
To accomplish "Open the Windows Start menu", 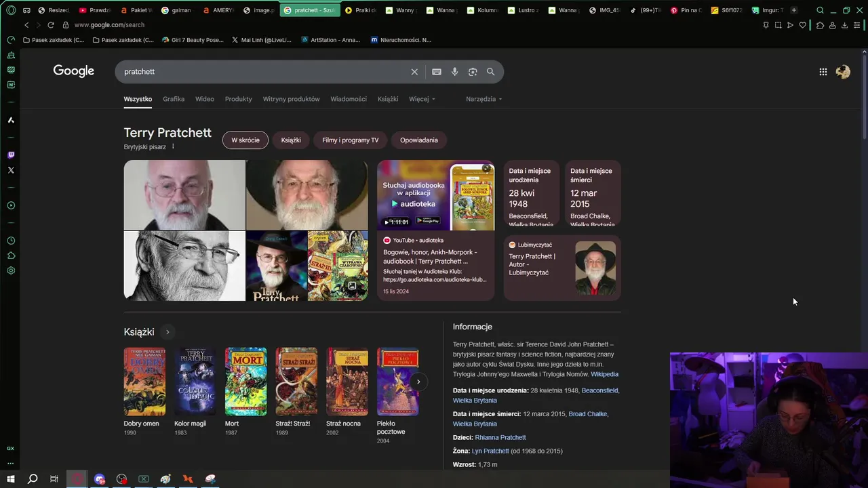I will pos(11,479).
